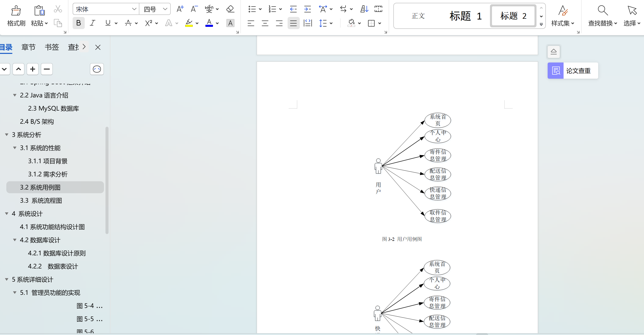Insert a bulleted list
This screenshot has height=335, width=644.
252,9
